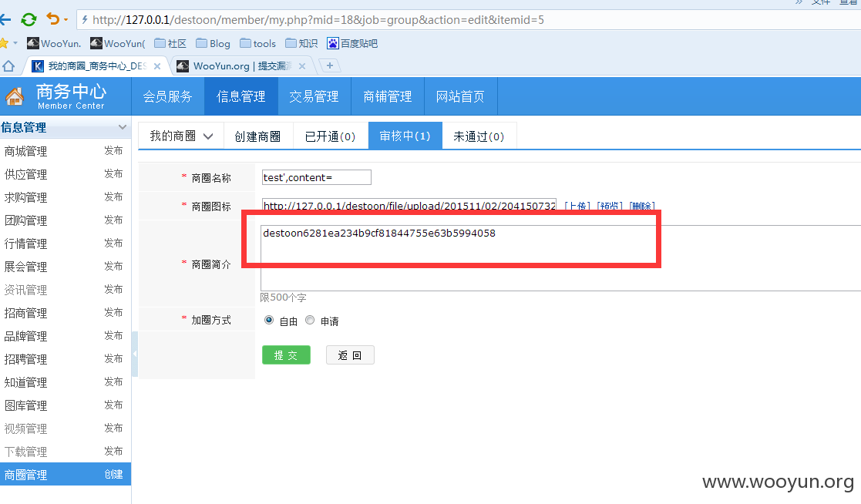Click the browser back arrow

(5, 20)
